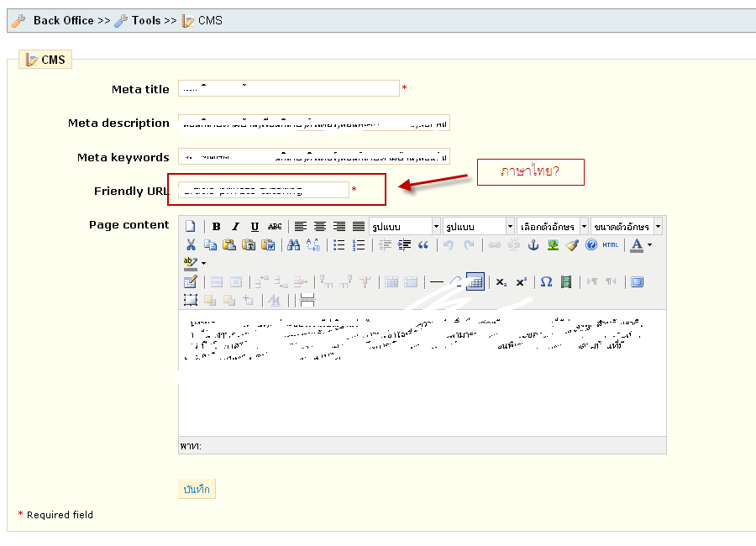This screenshot has width=756, height=546.
Task: Click the Meta description field
Action: click(314, 123)
